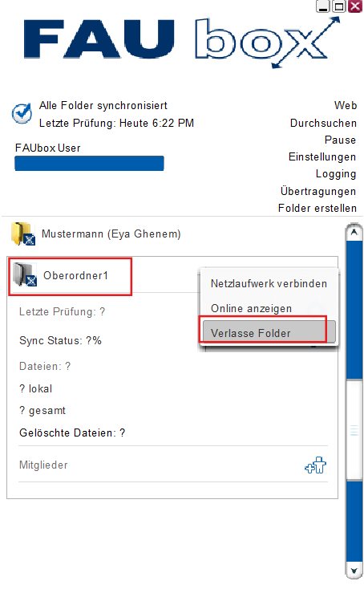364x593 pixels.
Task: Click the sync status checkmark icon
Action: point(22,113)
